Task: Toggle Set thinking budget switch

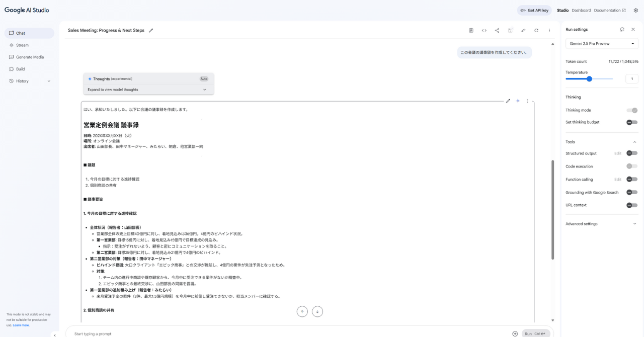Action: tap(631, 122)
